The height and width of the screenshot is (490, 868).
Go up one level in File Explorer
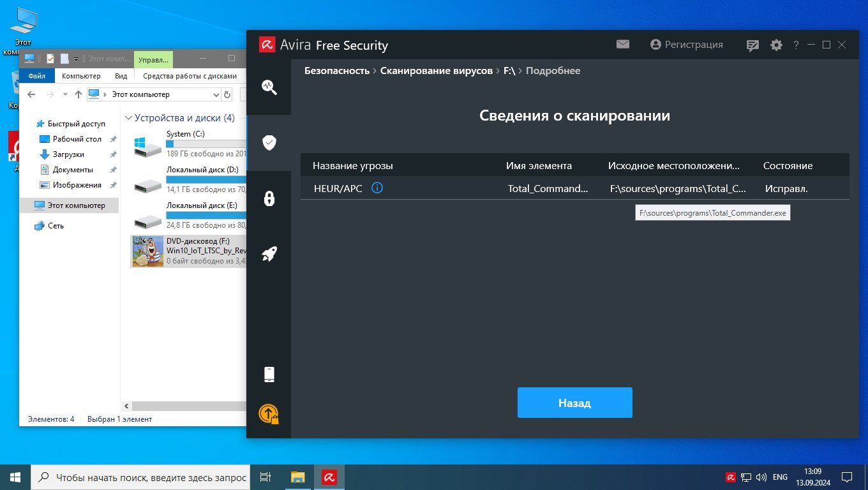(79, 94)
